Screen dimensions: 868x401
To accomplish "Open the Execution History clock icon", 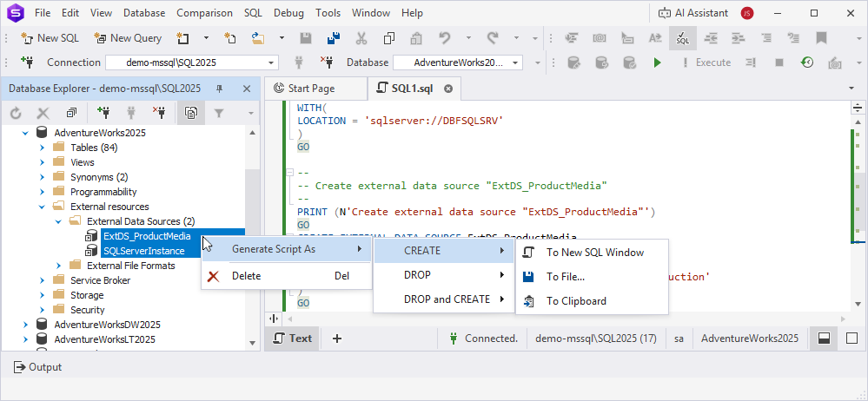I will click(x=807, y=62).
